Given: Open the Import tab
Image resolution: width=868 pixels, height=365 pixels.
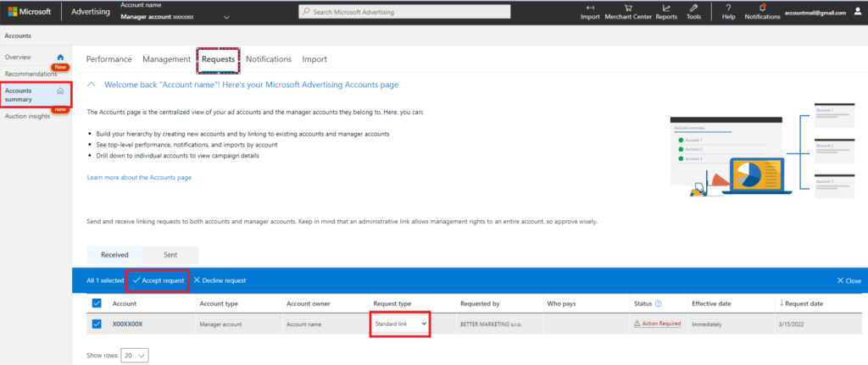Looking at the screenshot, I should coord(314,59).
